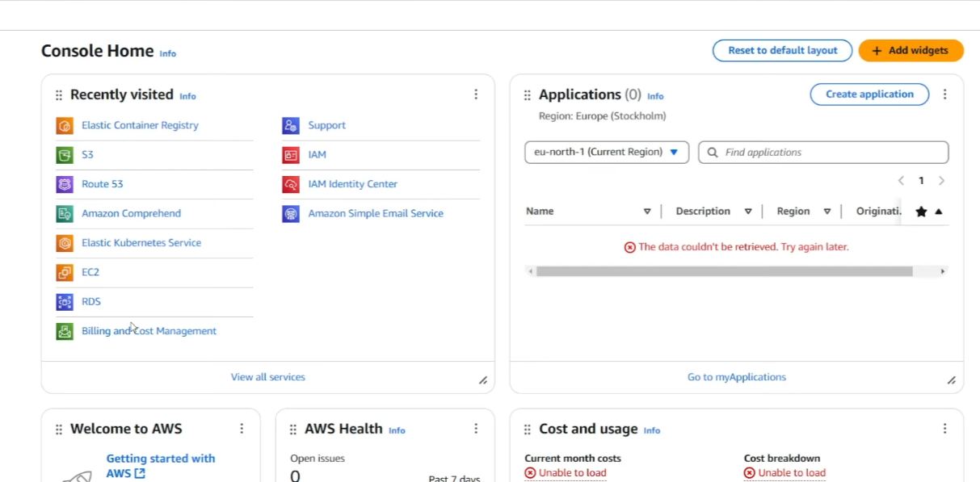This screenshot has width=980, height=482.
Task: Click Info link next to AWS Health
Action: 397,430
